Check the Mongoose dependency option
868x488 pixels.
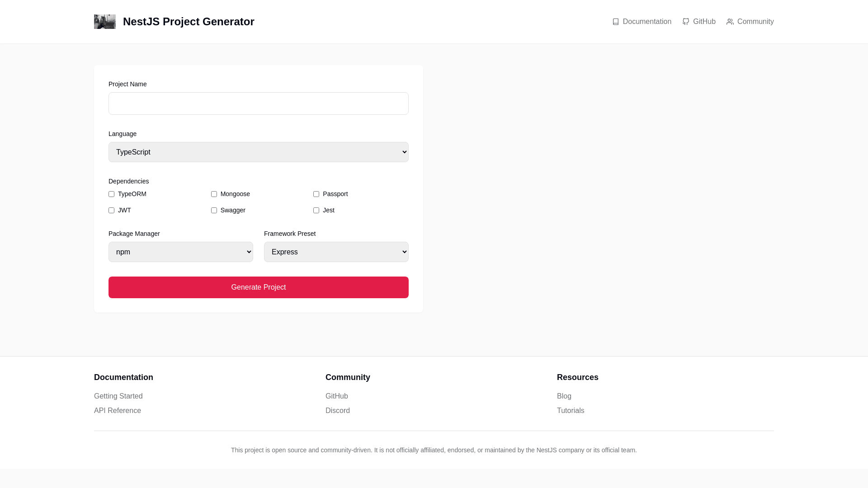[214, 194]
